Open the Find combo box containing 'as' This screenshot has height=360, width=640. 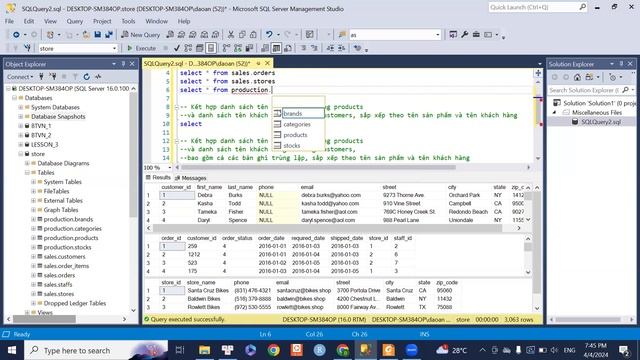(438, 35)
